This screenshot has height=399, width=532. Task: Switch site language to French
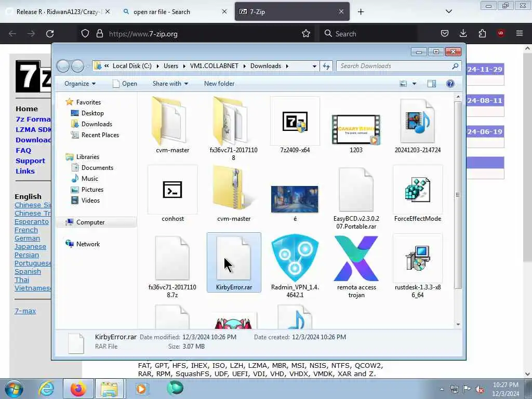pyautogui.click(x=26, y=230)
